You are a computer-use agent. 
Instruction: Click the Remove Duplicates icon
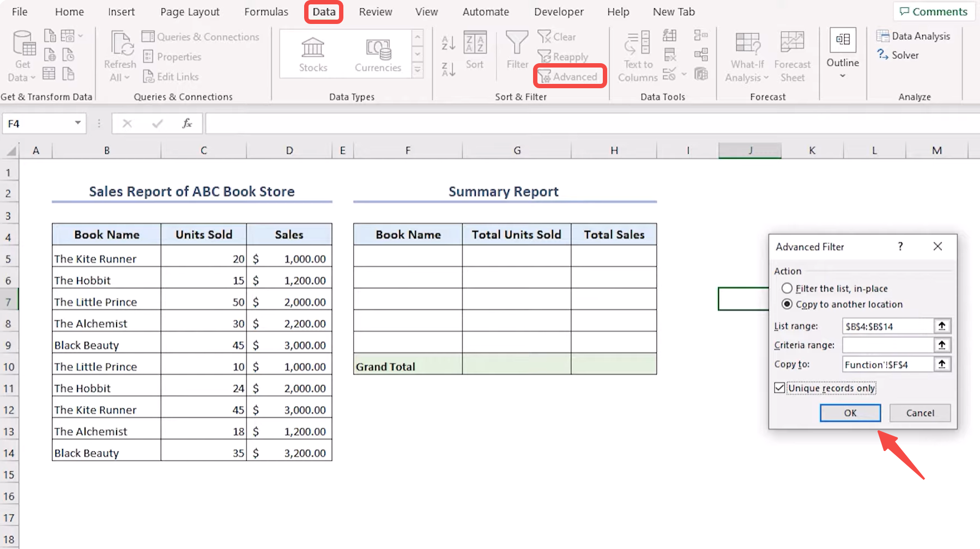point(670,54)
